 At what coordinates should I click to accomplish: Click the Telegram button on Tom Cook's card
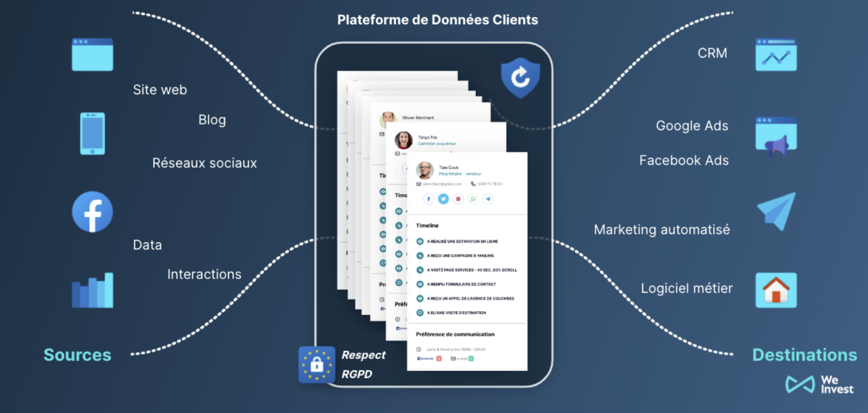click(488, 199)
